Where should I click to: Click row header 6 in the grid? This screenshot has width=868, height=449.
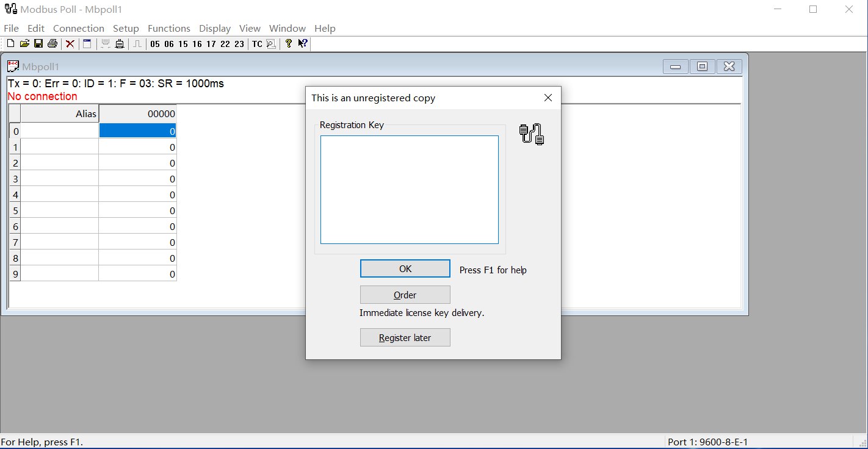(x=15, y=226)
